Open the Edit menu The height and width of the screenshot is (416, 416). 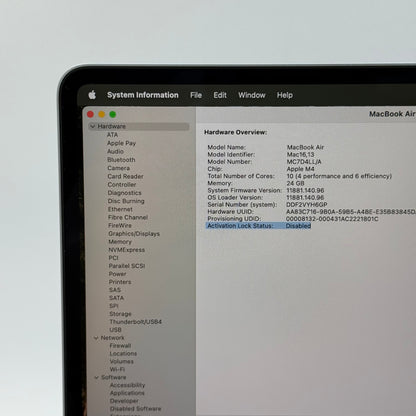click(x=220, y=95)
